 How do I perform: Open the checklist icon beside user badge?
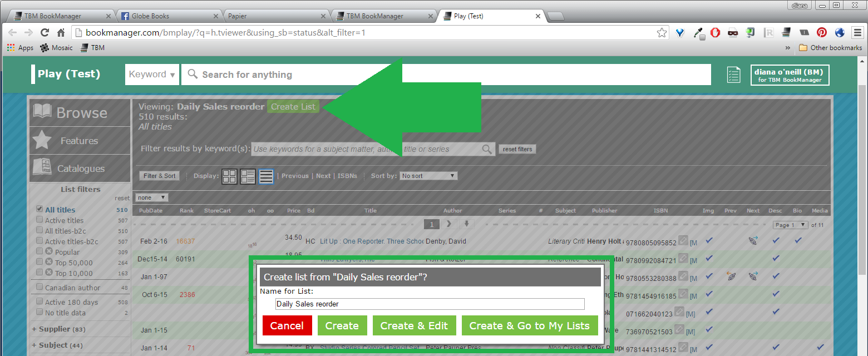click(734, 75)
